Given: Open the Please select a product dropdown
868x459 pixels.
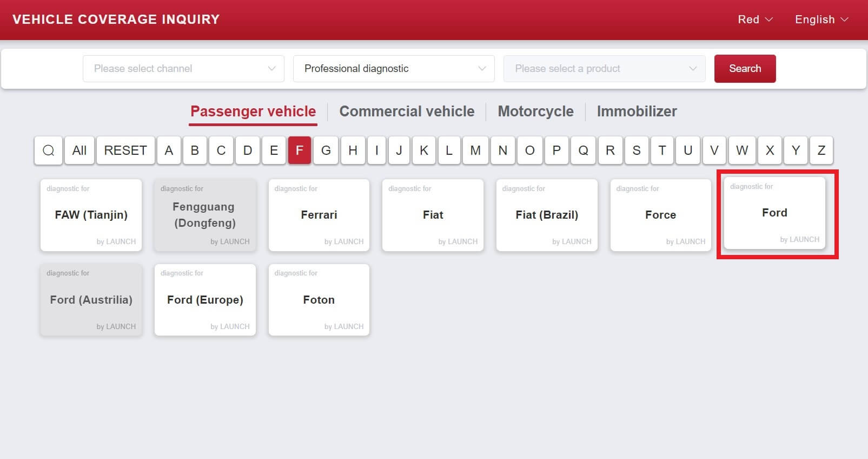Looking at the screenshot, I should click(x=604, y=69).
